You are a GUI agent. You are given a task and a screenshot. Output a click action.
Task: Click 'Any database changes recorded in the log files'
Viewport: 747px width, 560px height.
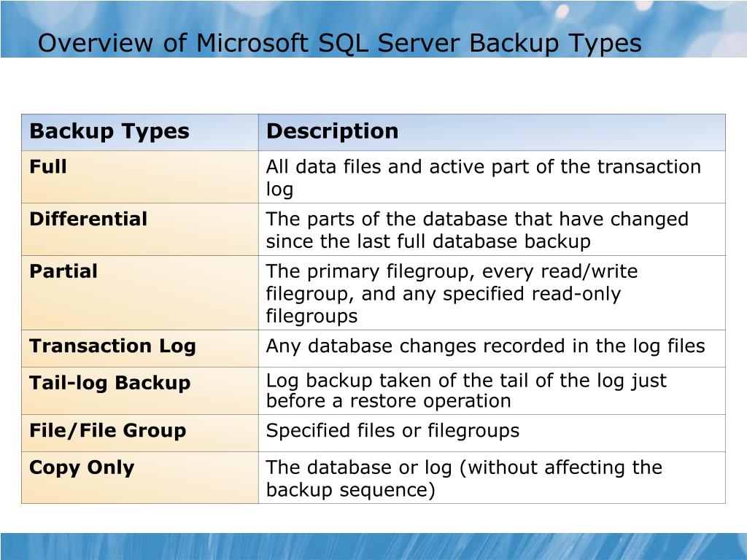point(485,346)
